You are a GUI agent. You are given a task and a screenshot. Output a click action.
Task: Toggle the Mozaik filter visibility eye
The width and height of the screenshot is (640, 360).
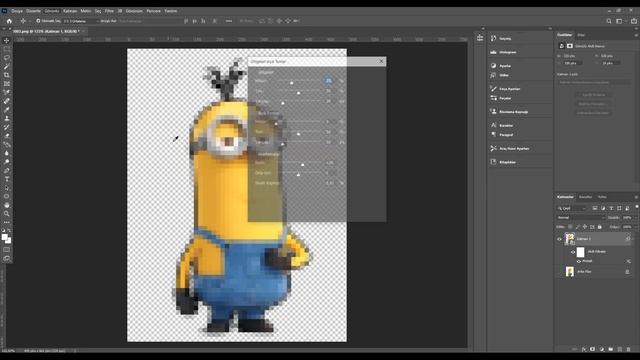coord(579,261)
